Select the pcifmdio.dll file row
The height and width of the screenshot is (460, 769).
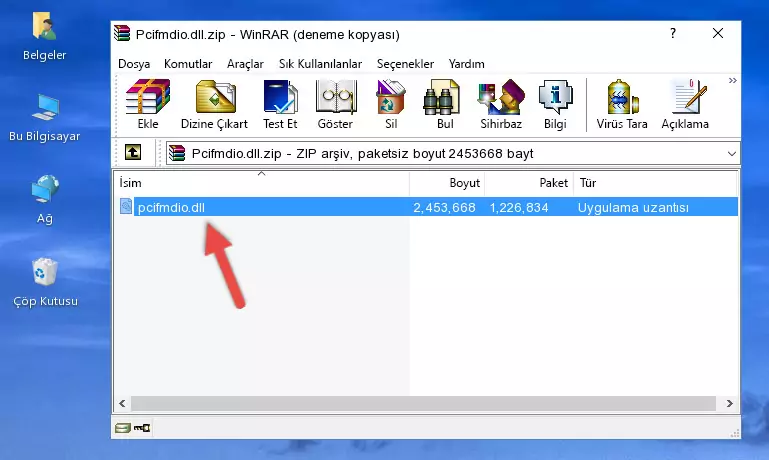(x=428, y=207)
